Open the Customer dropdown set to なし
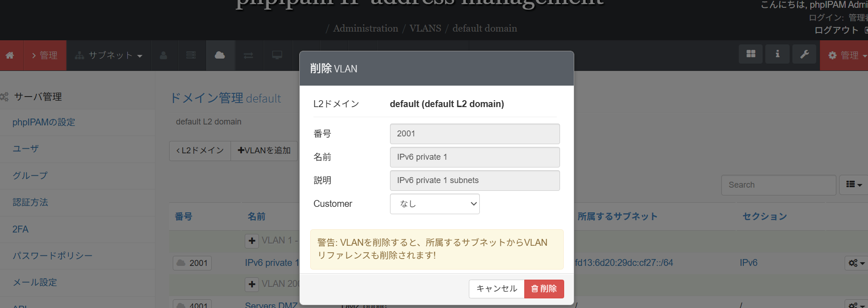868x308 pixels. (434, 204)
